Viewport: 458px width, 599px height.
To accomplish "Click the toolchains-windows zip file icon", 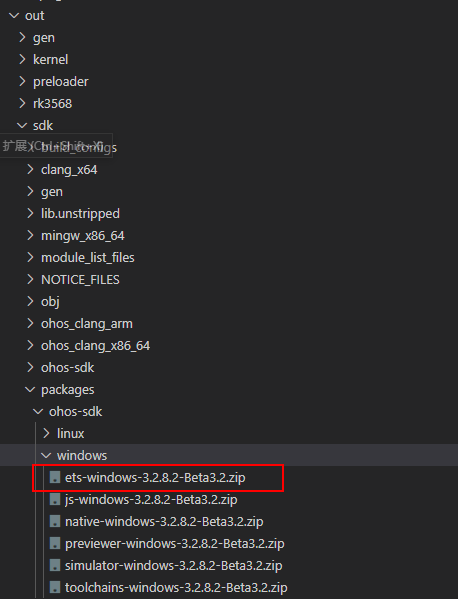I will coord(55,587).
